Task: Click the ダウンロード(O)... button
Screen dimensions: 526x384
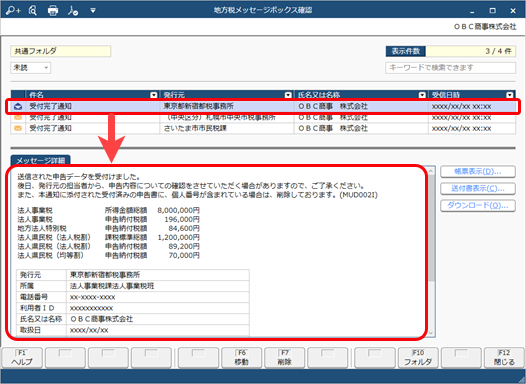Action: [478, 205]
